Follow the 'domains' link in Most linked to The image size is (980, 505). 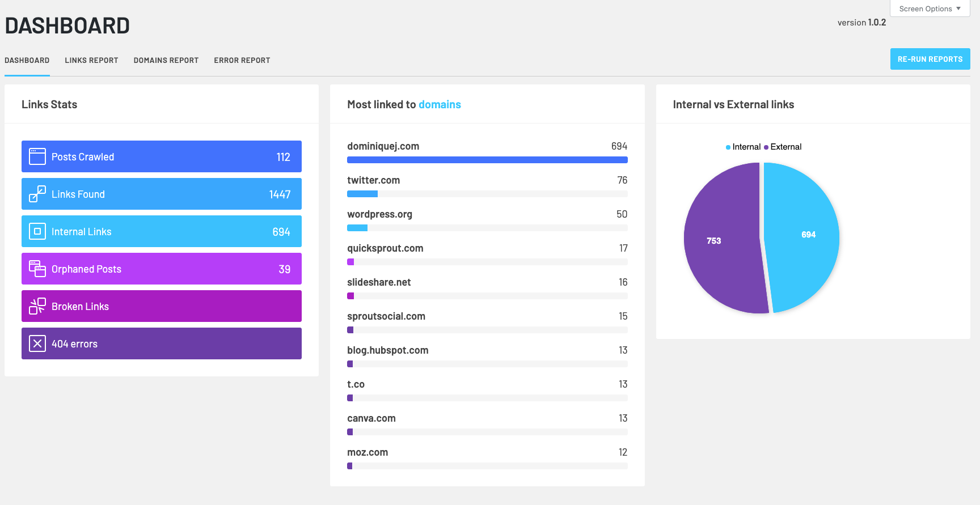click(x=440, y=104)
